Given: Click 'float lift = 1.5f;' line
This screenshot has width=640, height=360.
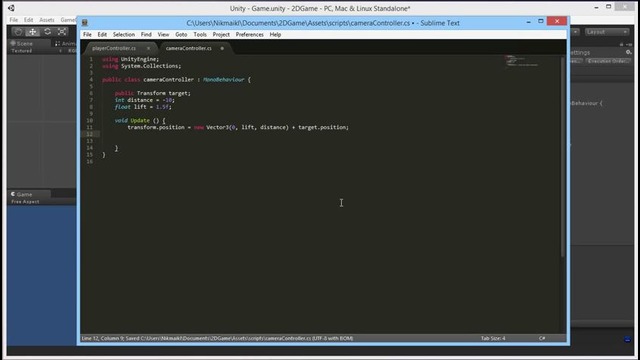Looking at the screenshot, I should [x=143, y=107].
